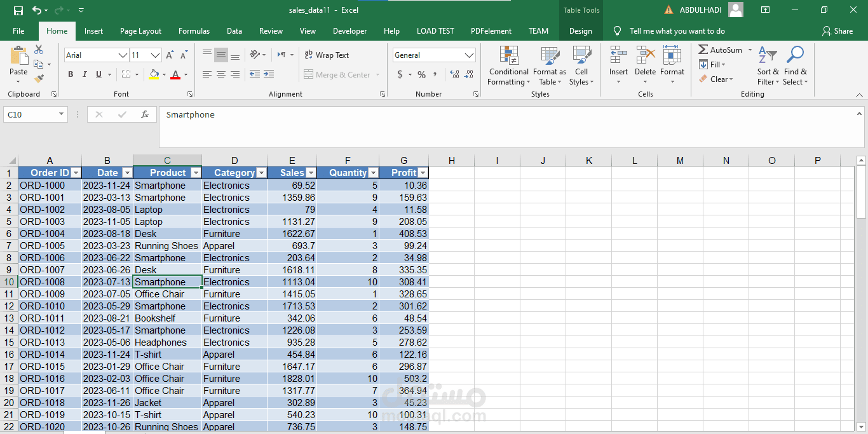Switch to the Data ribbon tab
The height and width of the screenshot is (434, 868).
(234, 31)
